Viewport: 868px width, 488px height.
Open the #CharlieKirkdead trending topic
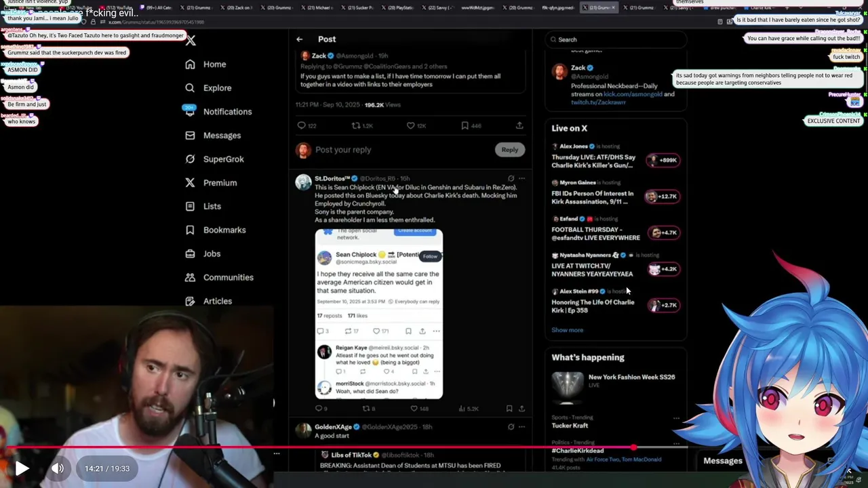[577, 451]
